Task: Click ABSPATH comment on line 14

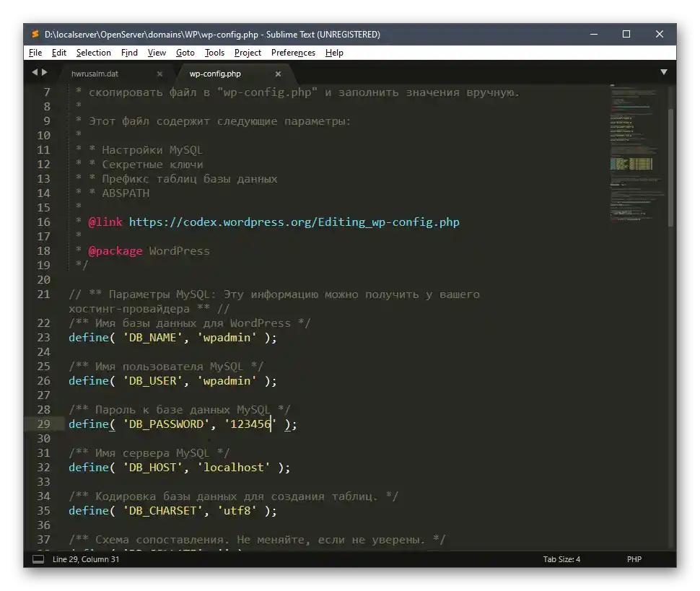Action: coord(126,193)
